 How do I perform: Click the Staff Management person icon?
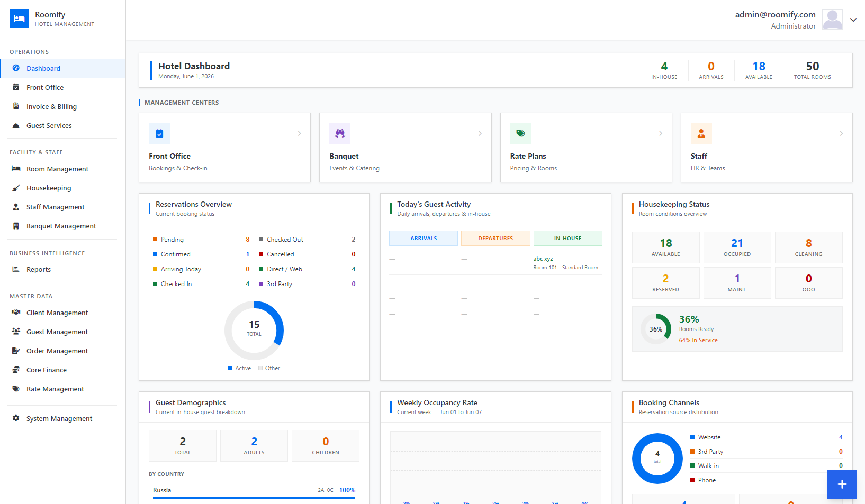pos(16,207)
